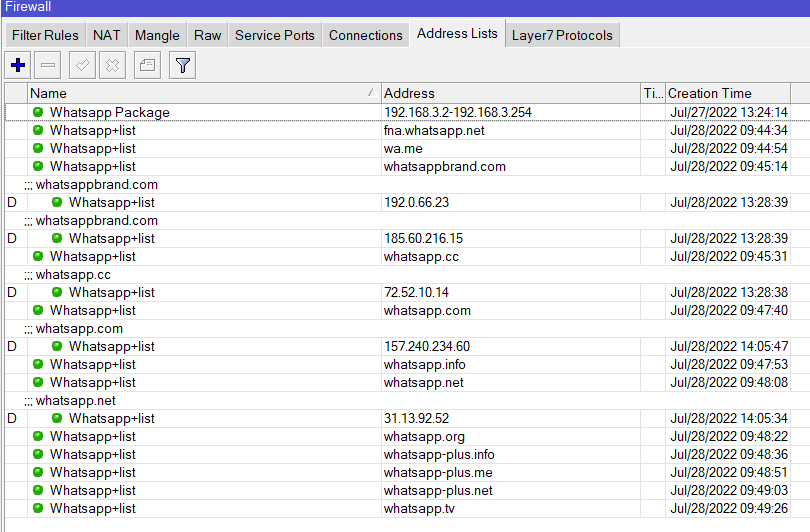Click the D flag of the 72.52.10.14 row
This screenshot has height=532, width=810.
click(12, 292)
